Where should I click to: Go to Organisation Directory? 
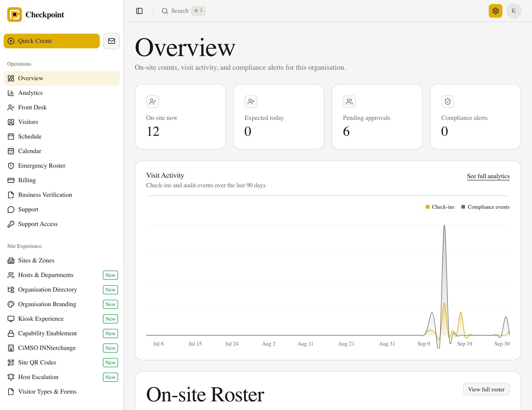(x=62, y=290)
